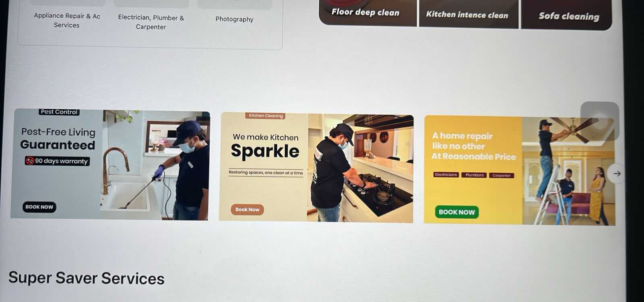Click the Kitchen Cleaning tag label
The height and width of the screenshot is (302, 644).
(x=266, y=116)
